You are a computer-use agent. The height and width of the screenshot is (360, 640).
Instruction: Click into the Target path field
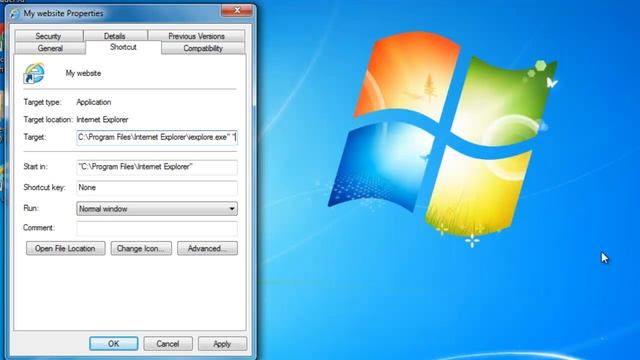(157, 138)
